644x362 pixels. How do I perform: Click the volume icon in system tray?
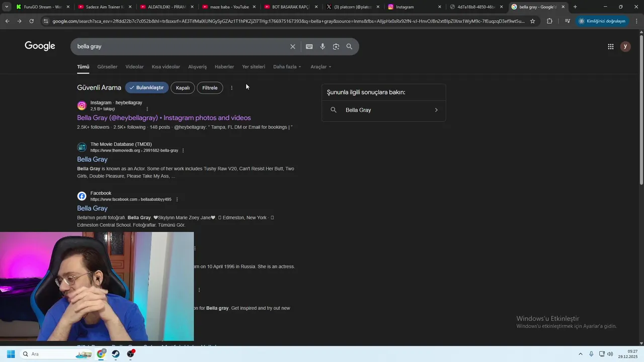[x=610, y=354]
